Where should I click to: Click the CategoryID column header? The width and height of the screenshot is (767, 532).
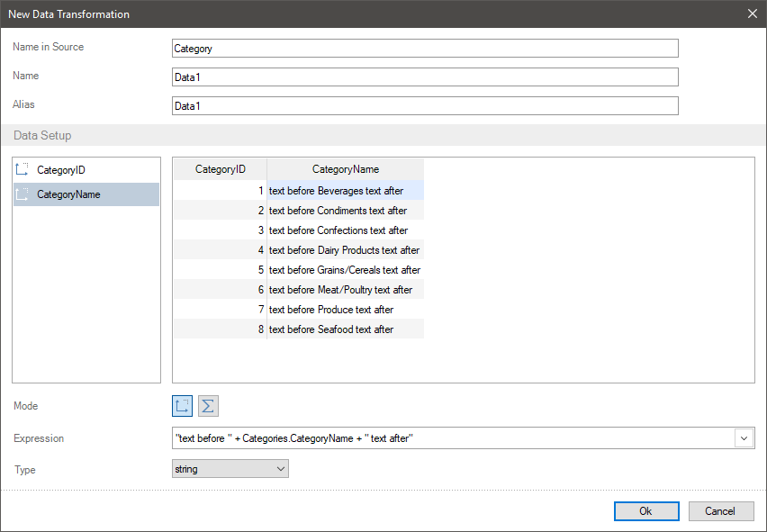pyautogui.click(x=220, y=169)
